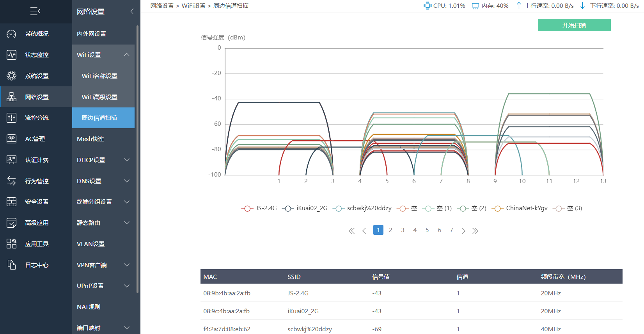The image size is (644, 334).
Task: Open VLAN设置 menu item
Action: tap(103, 244)
